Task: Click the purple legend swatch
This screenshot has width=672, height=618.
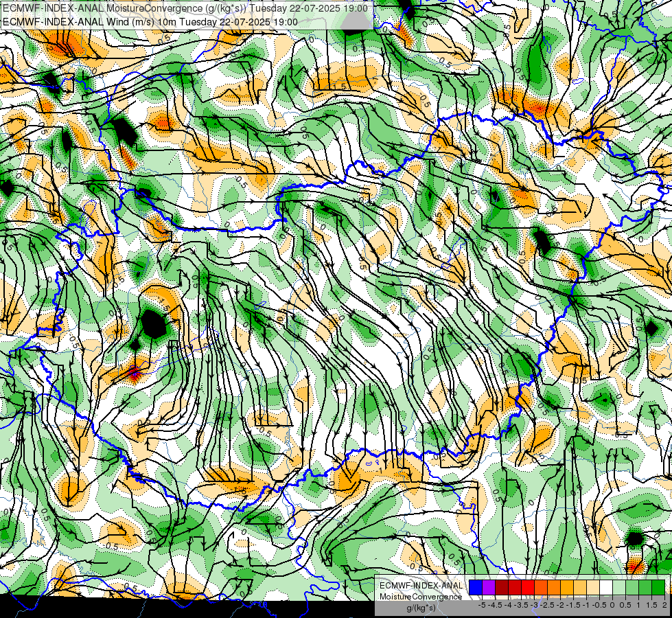Action: tap(489, 588)
